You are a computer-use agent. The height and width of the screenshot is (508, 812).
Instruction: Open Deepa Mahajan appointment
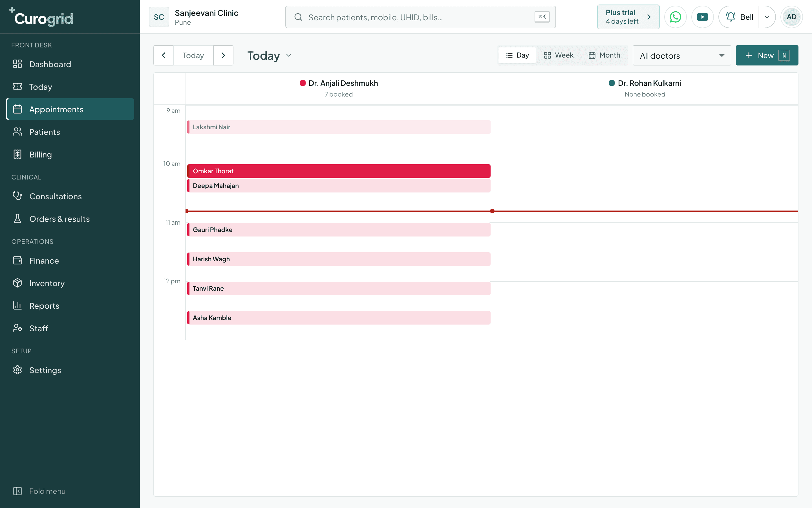[339, 186]
